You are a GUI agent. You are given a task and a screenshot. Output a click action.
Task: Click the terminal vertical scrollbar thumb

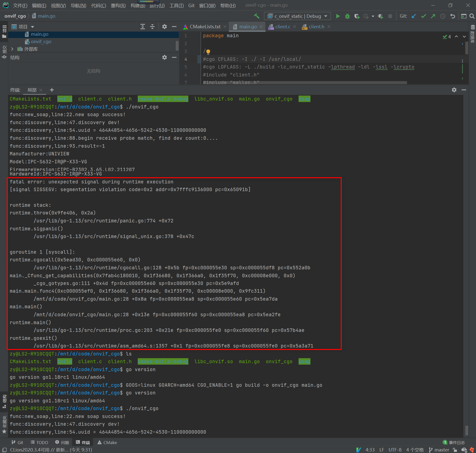click(467, 430)
